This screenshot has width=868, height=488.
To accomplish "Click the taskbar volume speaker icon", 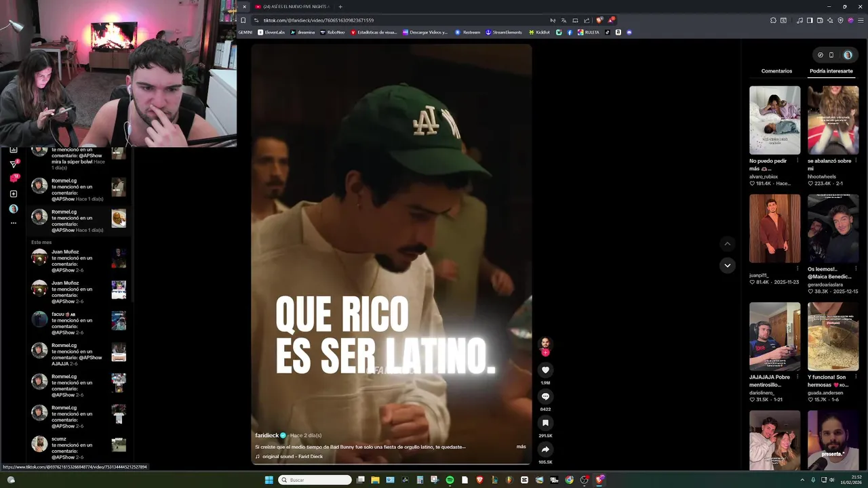I will [832, 480].
